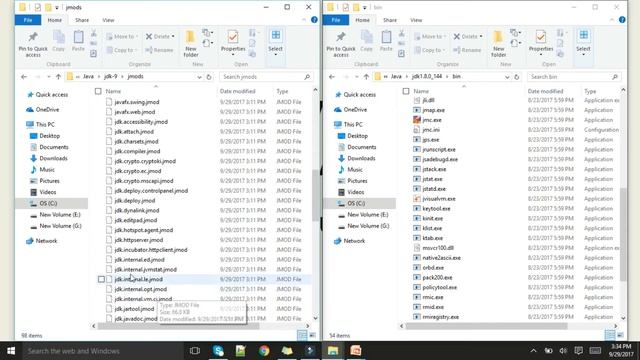The image size is (640, 360).
Task: Switch to Share tab in bin window
Action: tap(390, 20)
